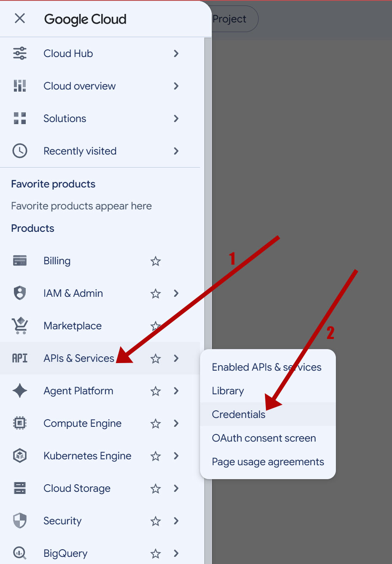Click the Solutions grid icon
Viewport: 392px width, 564px height.
[20, 118]
